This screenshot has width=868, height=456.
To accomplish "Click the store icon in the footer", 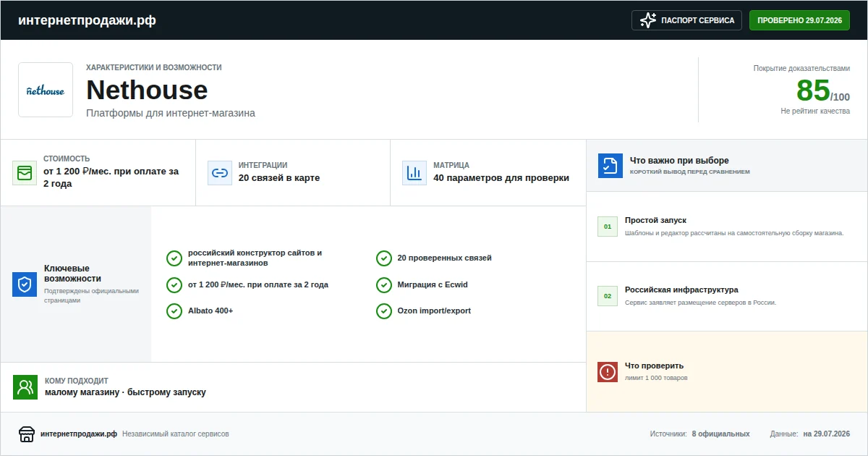I will point(27,434).
